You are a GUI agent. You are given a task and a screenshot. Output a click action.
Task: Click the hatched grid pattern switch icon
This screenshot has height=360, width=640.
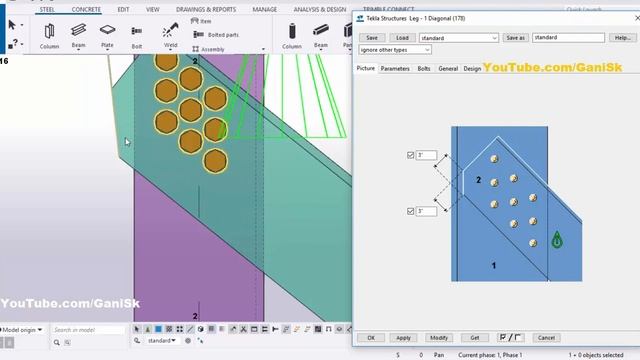click(x=169, y=329)
